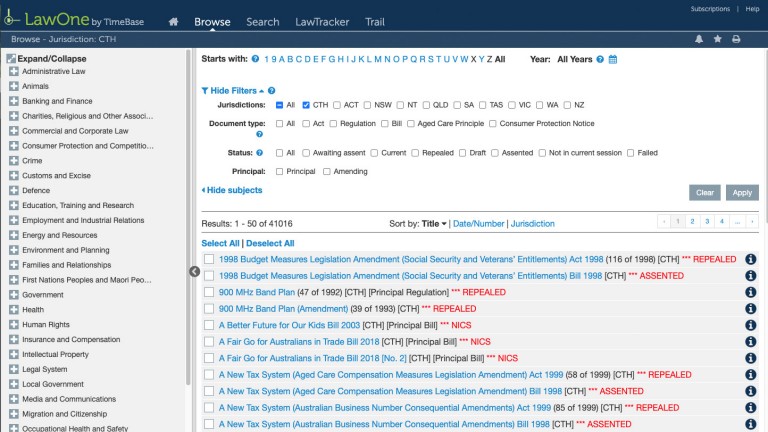Open info for 1998 Budget Measures Bill 1998
Image resolution: width=768 pixels, height=432 pixels.
pyautogui.click(x=750, y=276)
